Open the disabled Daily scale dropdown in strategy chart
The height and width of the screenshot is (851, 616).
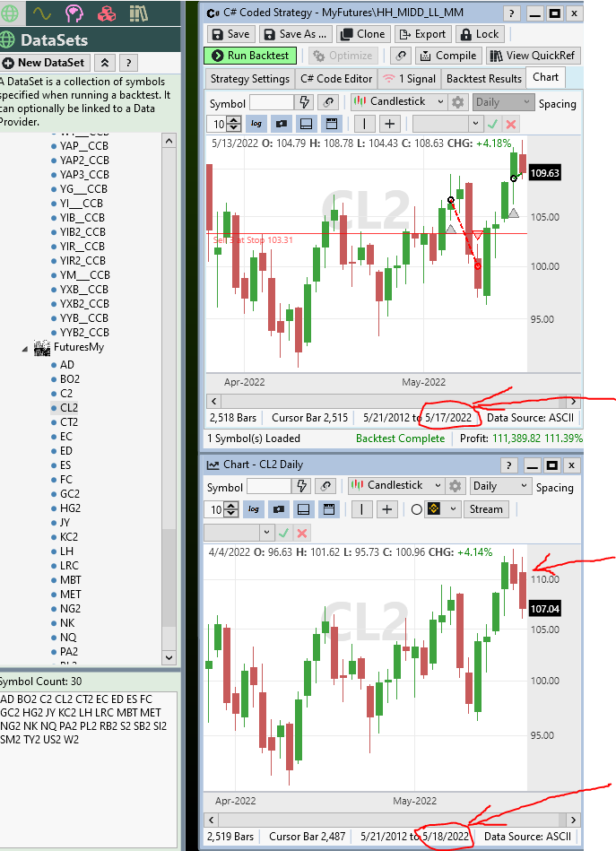click(502, 102)
